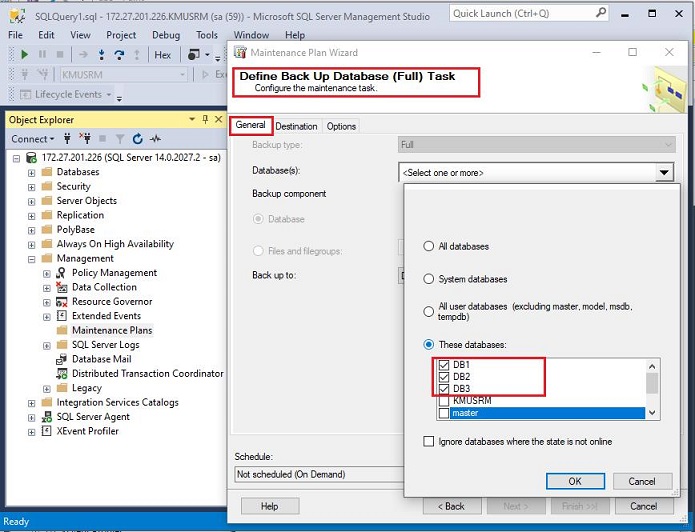Open the Database(s) selection dropdown arrow

(x=664, y=173)
